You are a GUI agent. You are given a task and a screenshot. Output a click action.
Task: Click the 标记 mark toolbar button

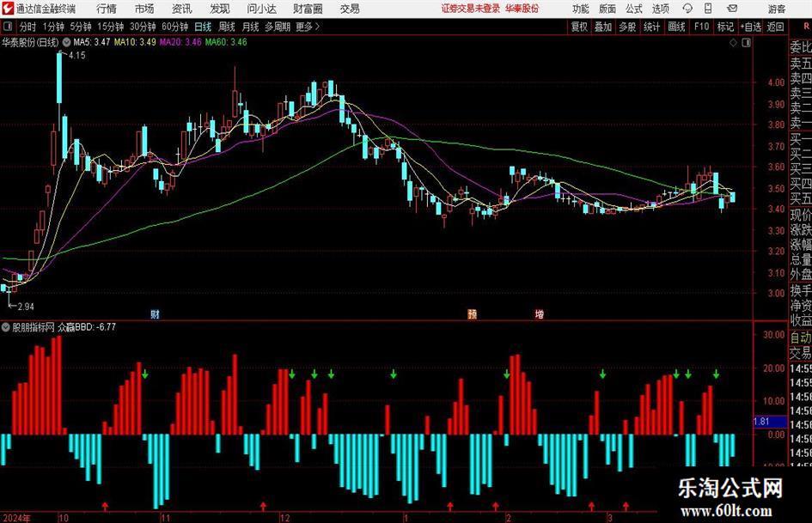(x=725, y=27)
